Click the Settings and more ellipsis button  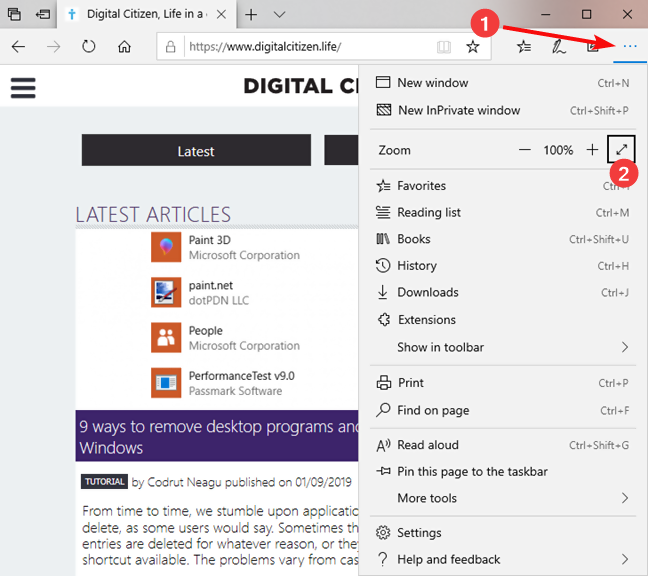[x=630, y=47]
